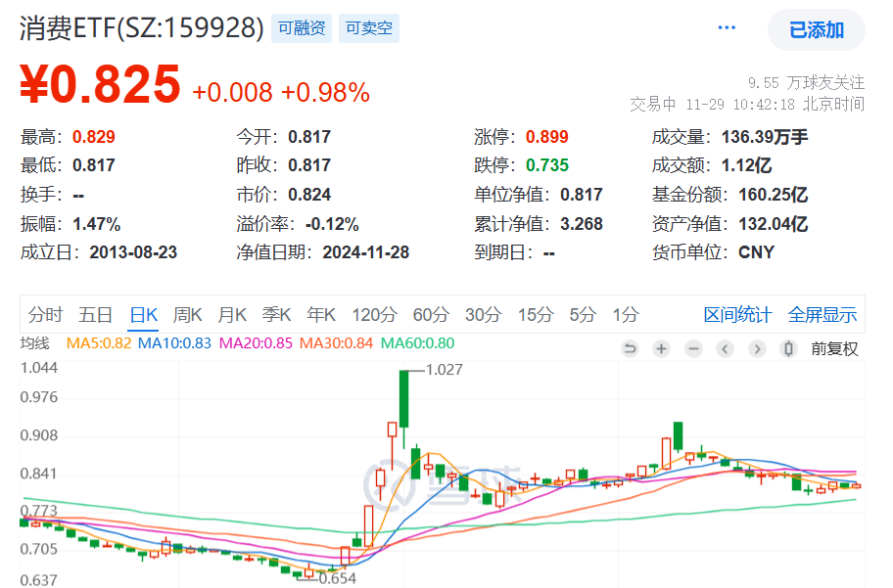Switch to the 5分 chart tab
This screenshot has width=893, height=588.
(583, 314)
